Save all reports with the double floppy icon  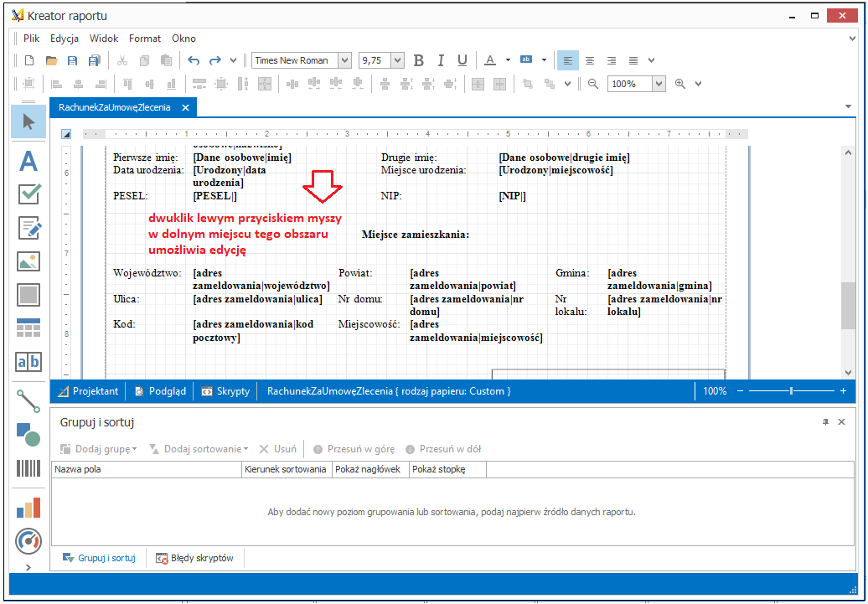pos(95,60)
